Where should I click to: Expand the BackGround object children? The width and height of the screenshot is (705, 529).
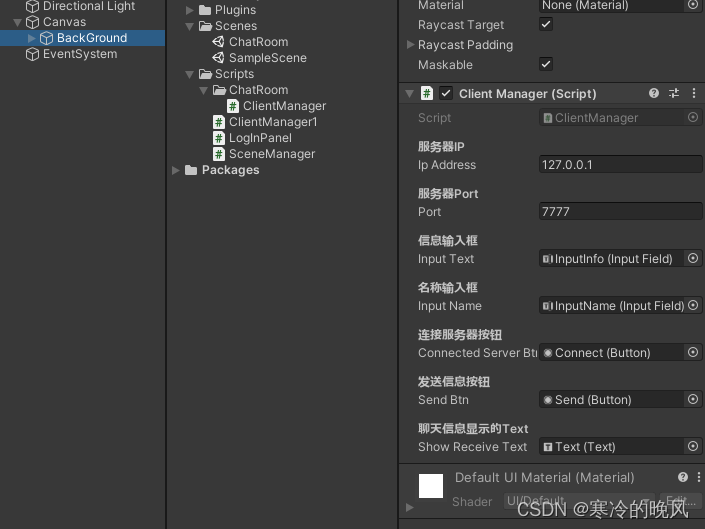31,38
